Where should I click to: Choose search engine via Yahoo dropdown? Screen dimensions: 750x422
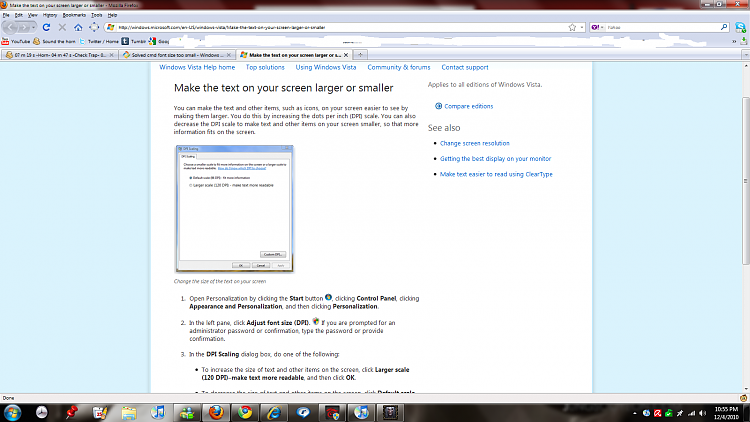(597, 27)
